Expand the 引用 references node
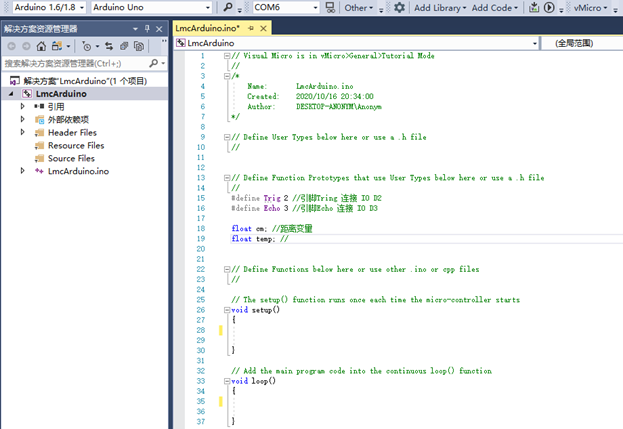623x429 pixels. point(22,106)
